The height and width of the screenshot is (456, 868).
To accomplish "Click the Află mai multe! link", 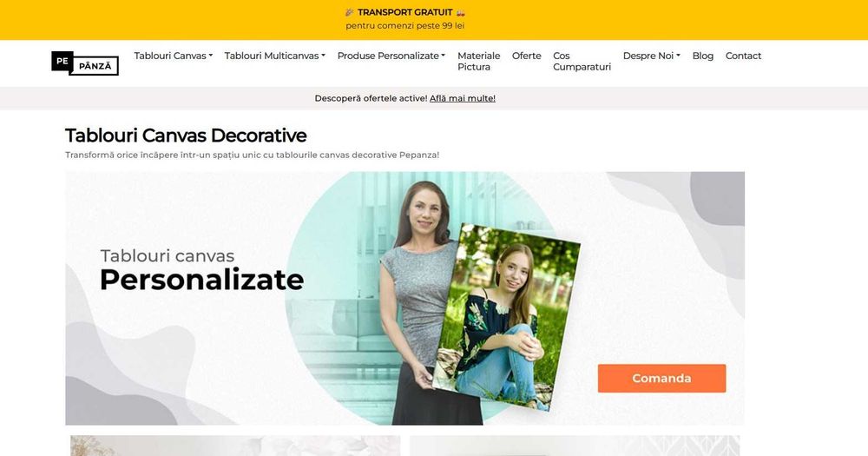I will pos(463,98).
